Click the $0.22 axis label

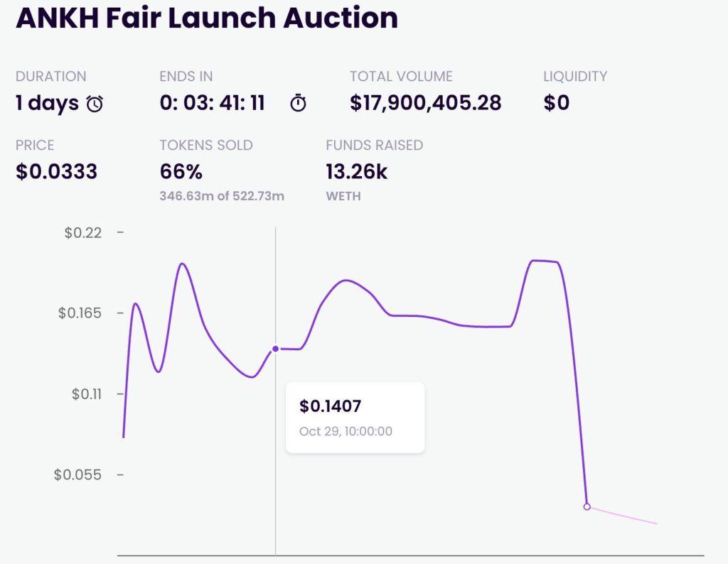(82, 232)
